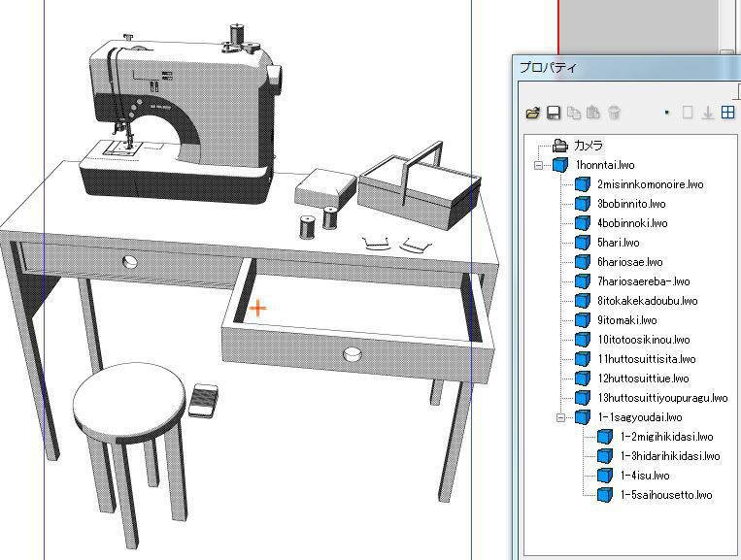Click the paste clipboard icon
Viewport: 741px width, 560px height.
pyautogui.click(x=593, y=113)
